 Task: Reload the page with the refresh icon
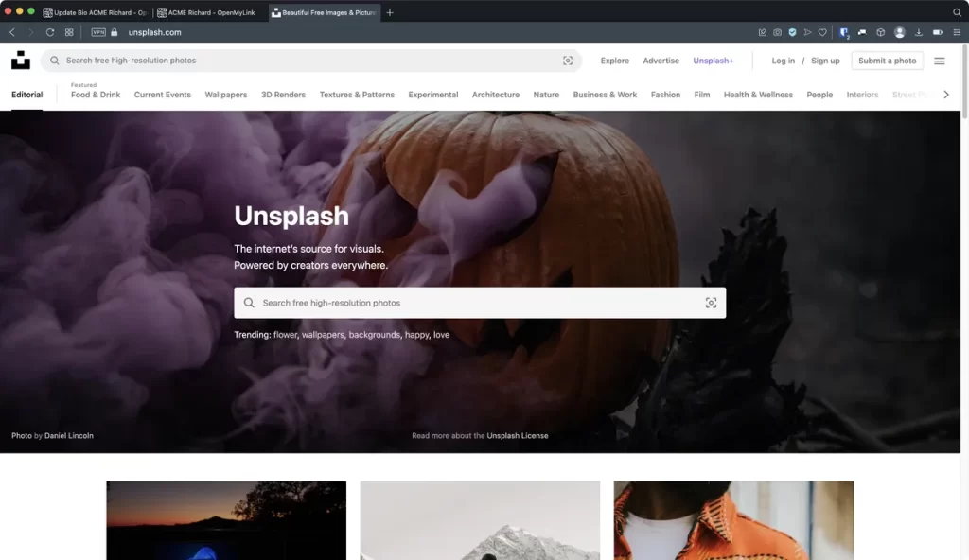click(50, 32)
